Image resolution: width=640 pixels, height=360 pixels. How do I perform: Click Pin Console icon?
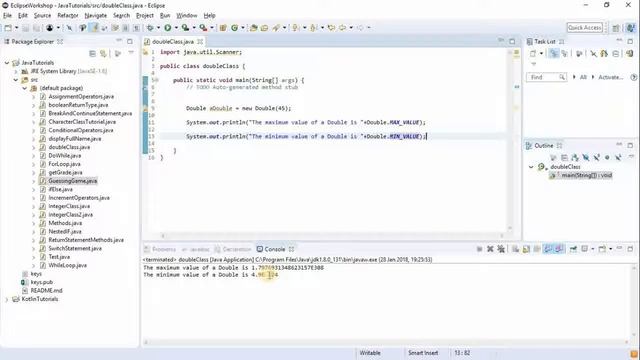tap(573, 249)
